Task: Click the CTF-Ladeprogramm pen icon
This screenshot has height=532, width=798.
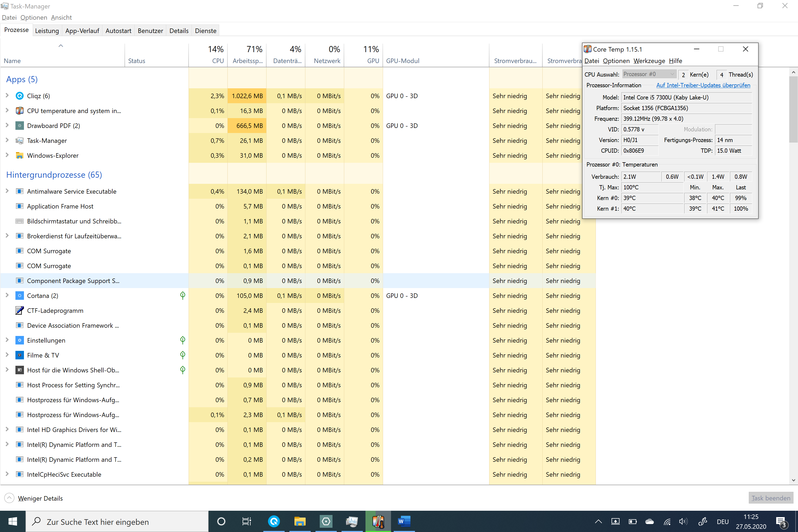Action: (x=20, y=311)
